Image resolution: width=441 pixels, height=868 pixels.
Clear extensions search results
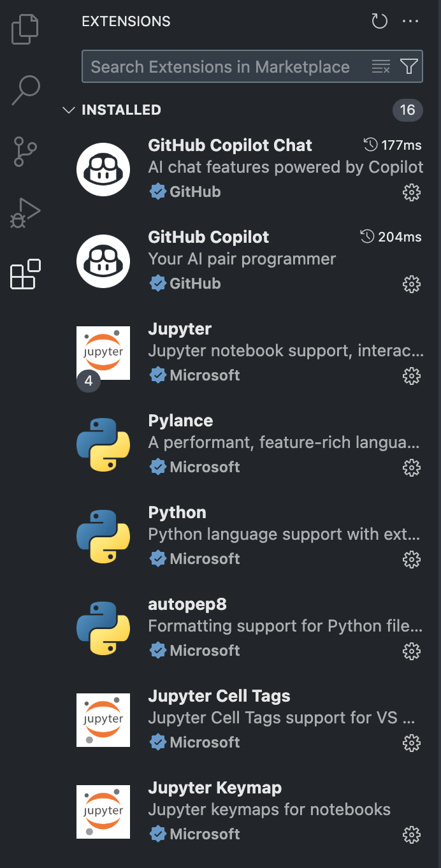(380, 67)
